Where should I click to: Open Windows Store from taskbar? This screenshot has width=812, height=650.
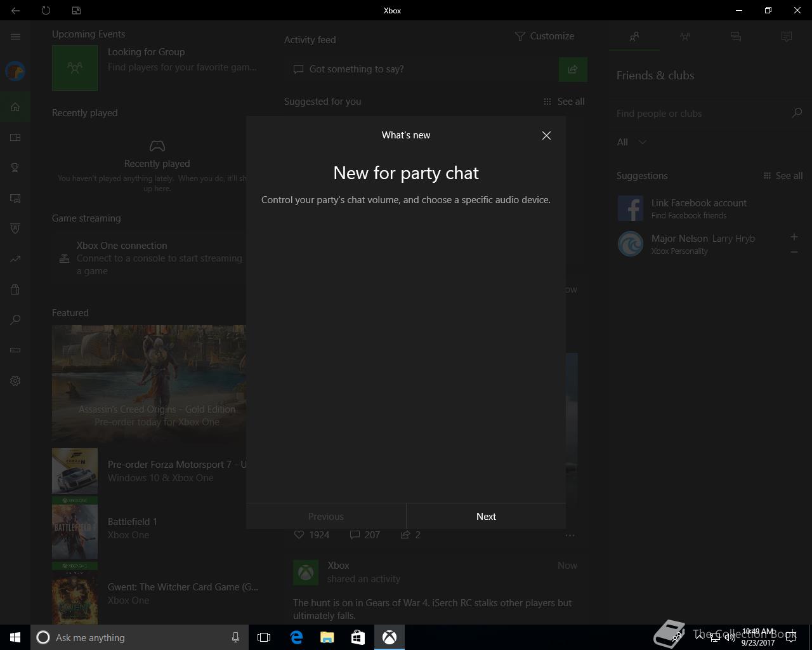(358, 637)
